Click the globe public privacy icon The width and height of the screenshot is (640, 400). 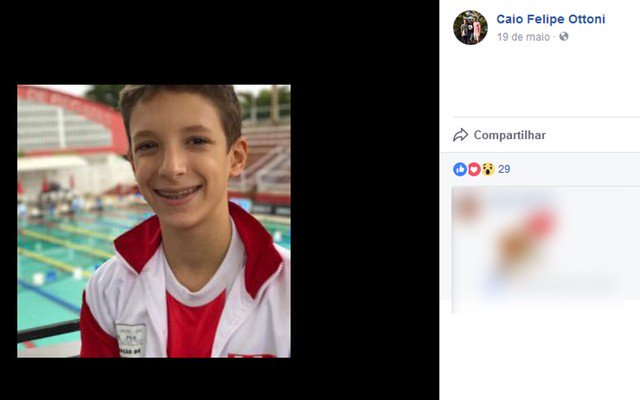point(564,37)
